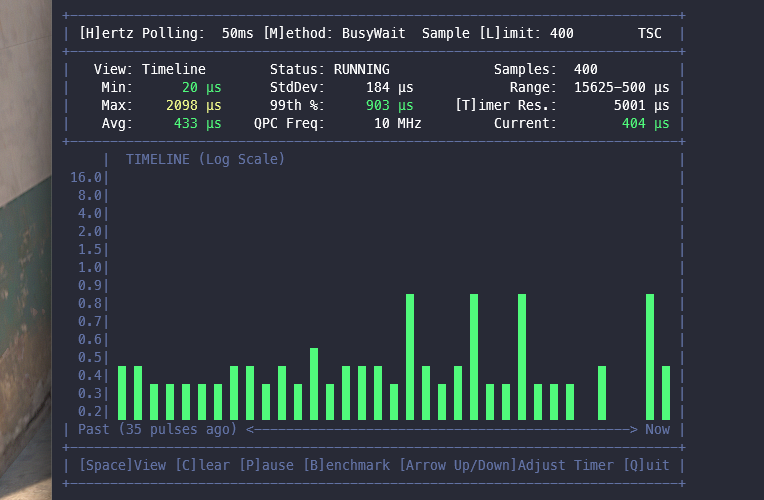Viewport: 764px width, 500px height.
Task: Click the StdDev 184 µs value
Action: pos(389,87)
